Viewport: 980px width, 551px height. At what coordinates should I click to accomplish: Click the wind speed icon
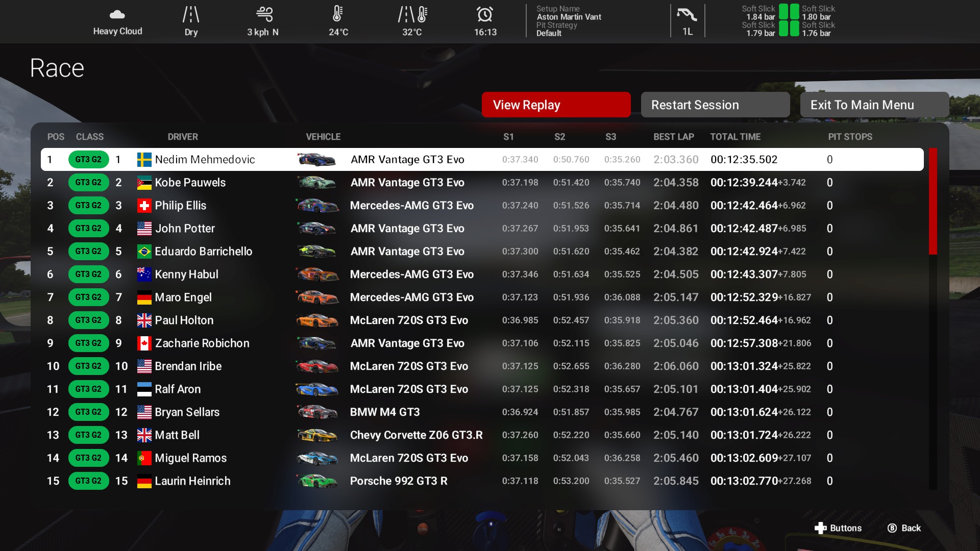pos(264,14)
